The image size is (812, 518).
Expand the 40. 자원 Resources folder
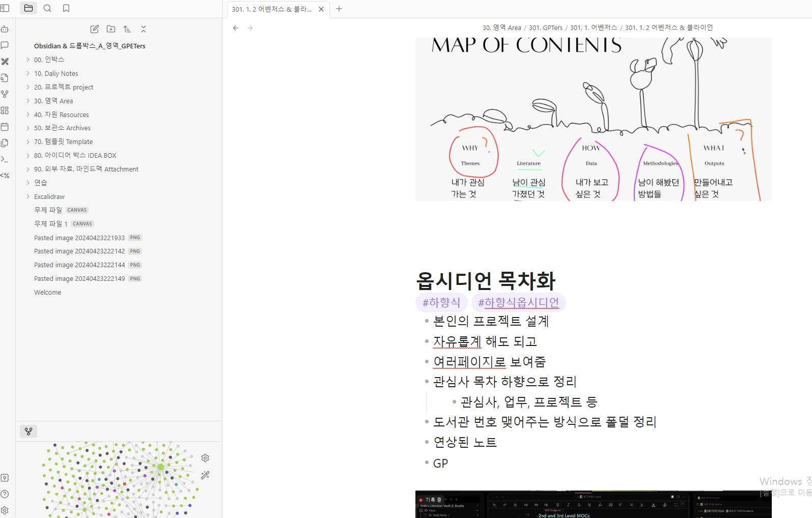[28, 114]
